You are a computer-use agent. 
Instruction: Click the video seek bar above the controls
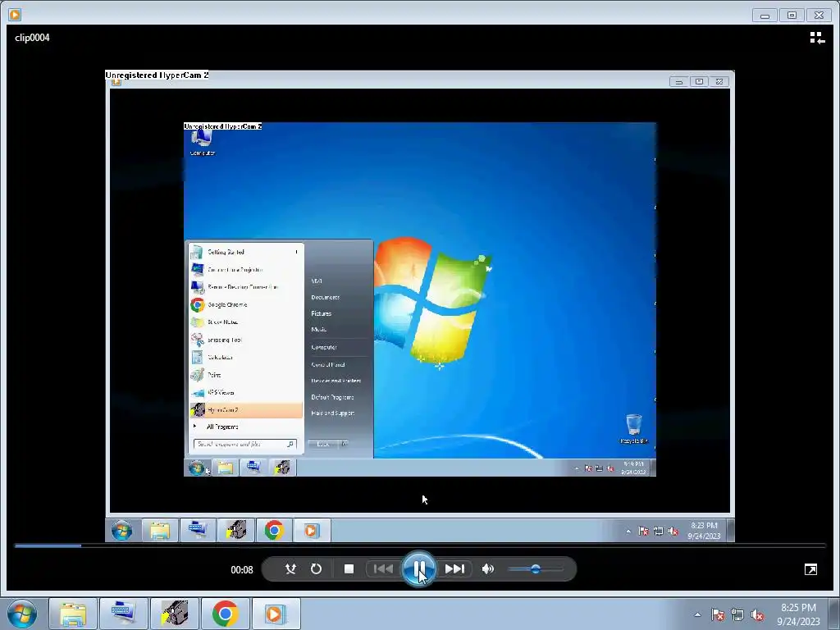(420, 546)
